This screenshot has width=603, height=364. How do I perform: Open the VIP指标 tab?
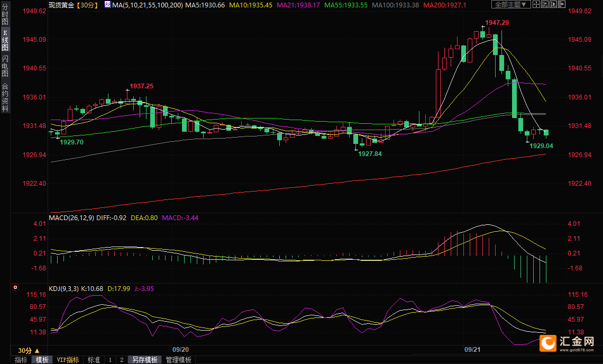(x=68, y=360)
